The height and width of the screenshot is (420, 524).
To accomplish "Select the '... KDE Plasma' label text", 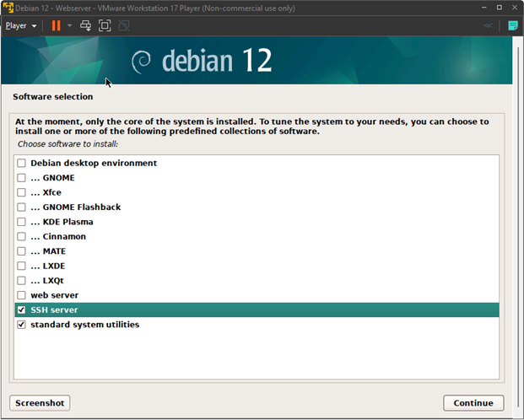I will (x=62, y=222).
